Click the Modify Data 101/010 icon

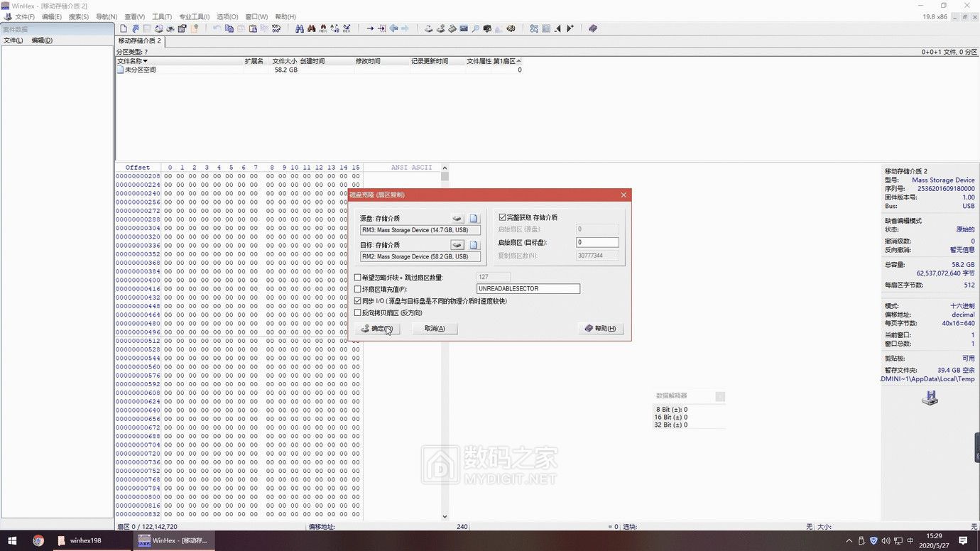coord(276,28)
